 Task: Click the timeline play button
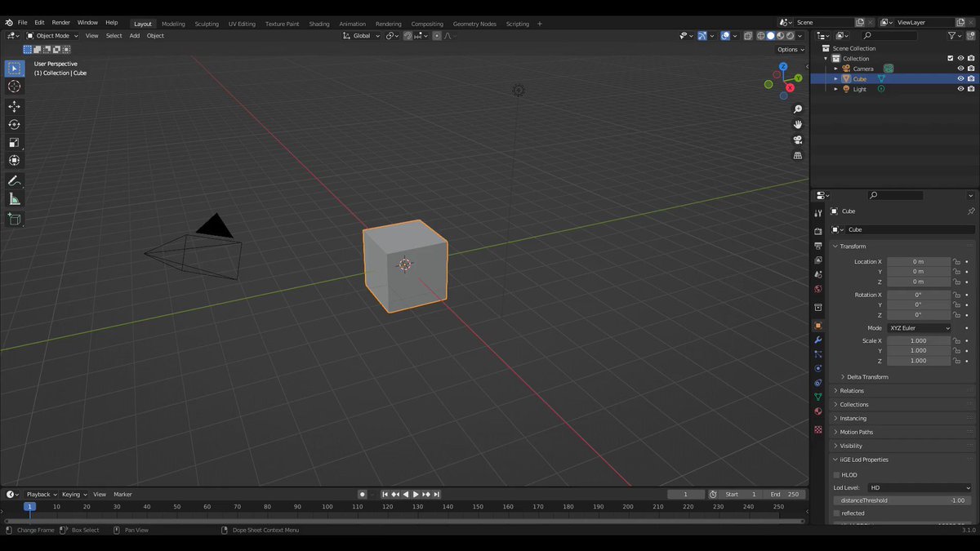pos(416,495)
